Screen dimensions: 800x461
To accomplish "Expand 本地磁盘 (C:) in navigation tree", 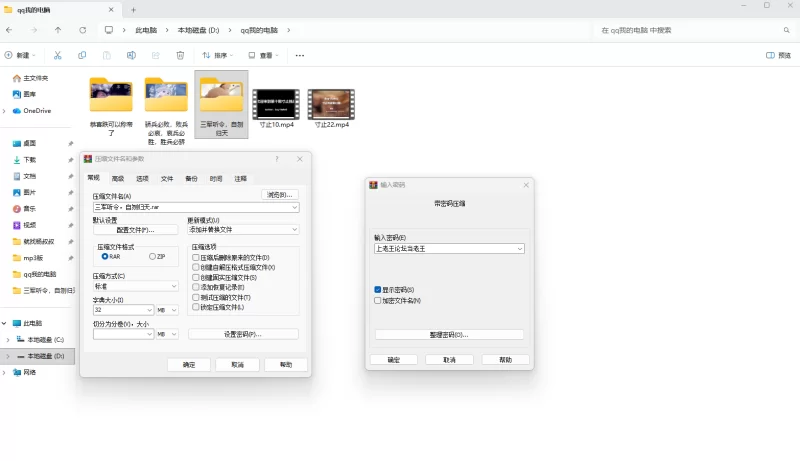I will pos(8,340).
